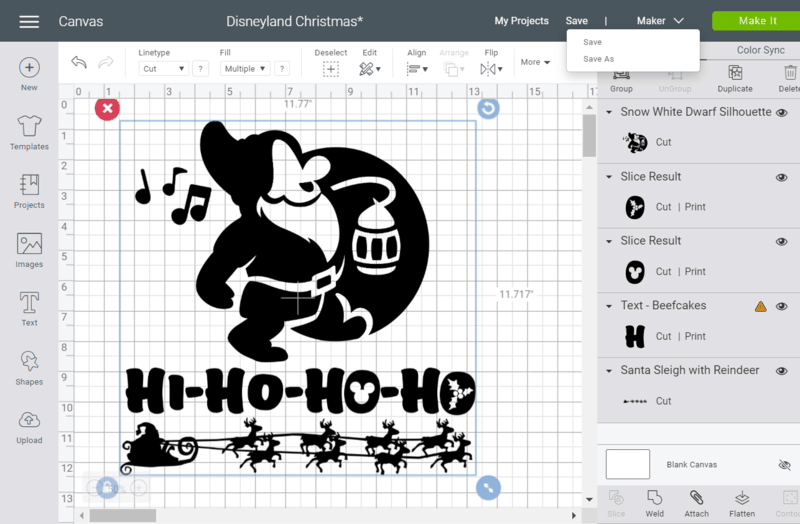The image size is (800, 524).
Task: Choose Save As from the menu
Action: coord(598,59)
